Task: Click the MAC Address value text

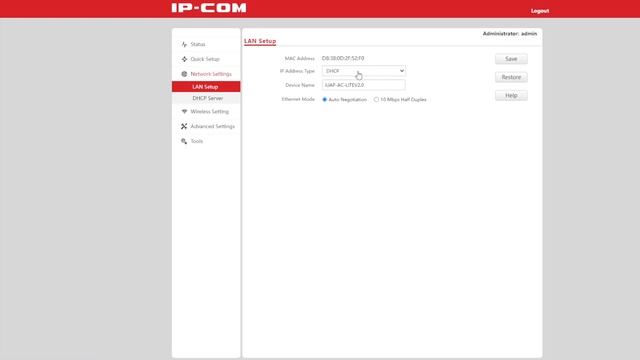Action: [343, 58]
